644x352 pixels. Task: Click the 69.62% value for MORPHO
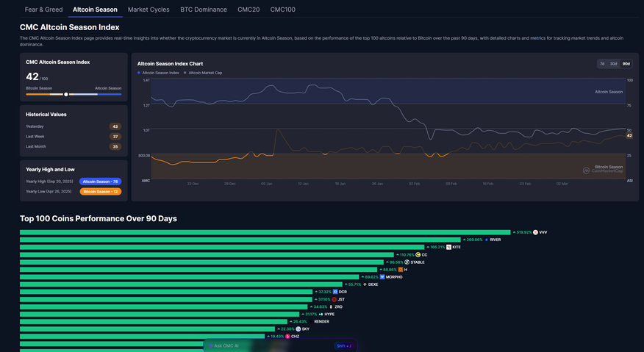[x=372, y=277]
